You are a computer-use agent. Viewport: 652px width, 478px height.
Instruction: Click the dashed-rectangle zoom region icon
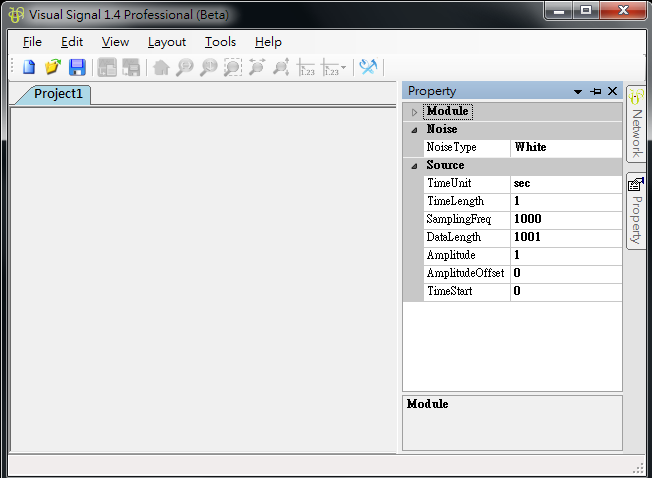click(232, 67)
